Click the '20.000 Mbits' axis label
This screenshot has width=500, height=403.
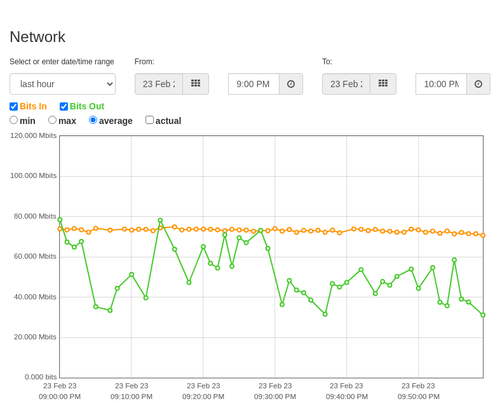35,337
